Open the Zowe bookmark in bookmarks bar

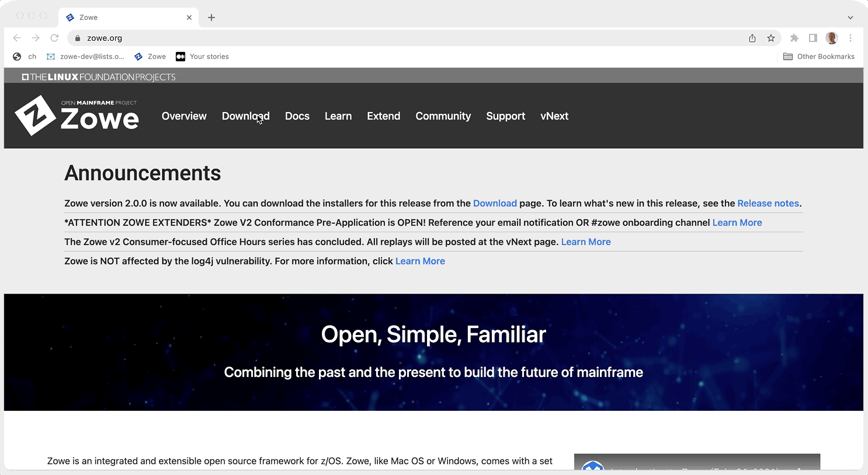[x=150, y=57]
